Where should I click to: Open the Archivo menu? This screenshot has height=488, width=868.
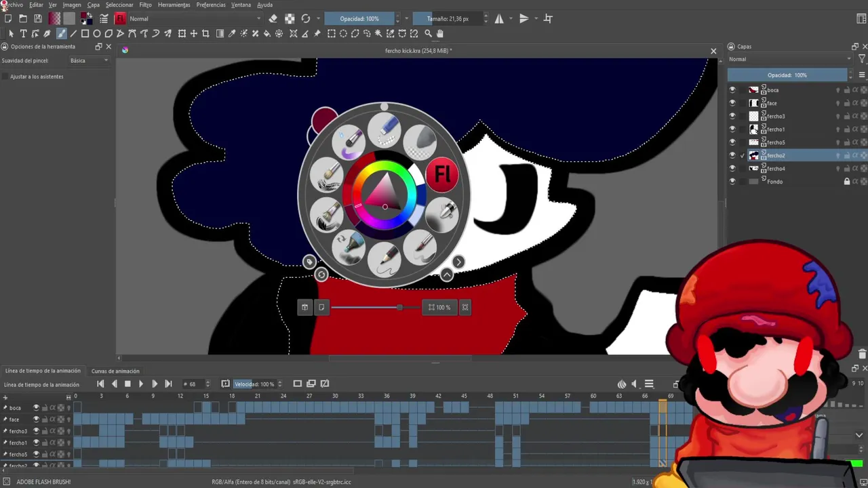[14, 5]
